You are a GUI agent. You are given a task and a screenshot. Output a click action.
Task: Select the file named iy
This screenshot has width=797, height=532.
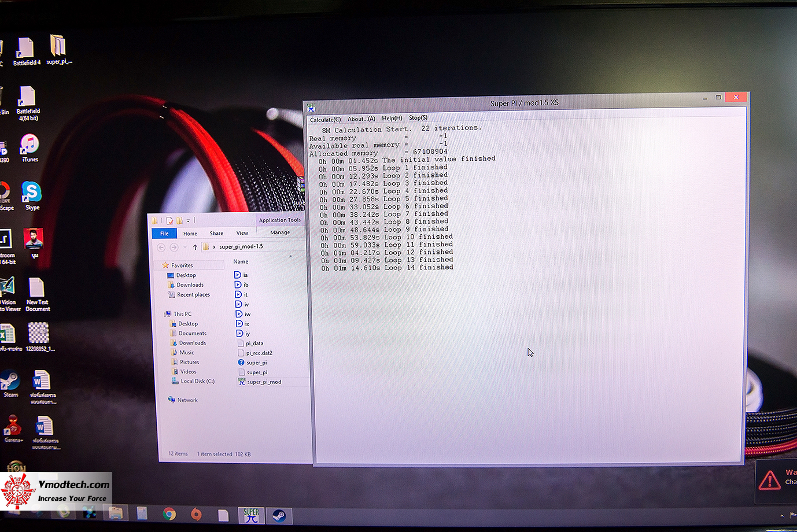point(243,334)
